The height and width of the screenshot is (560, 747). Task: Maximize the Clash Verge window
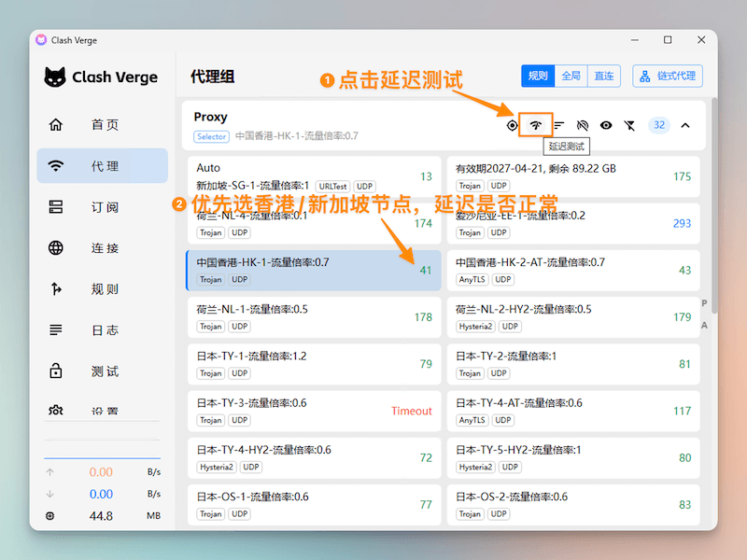(x=668, y=40)
